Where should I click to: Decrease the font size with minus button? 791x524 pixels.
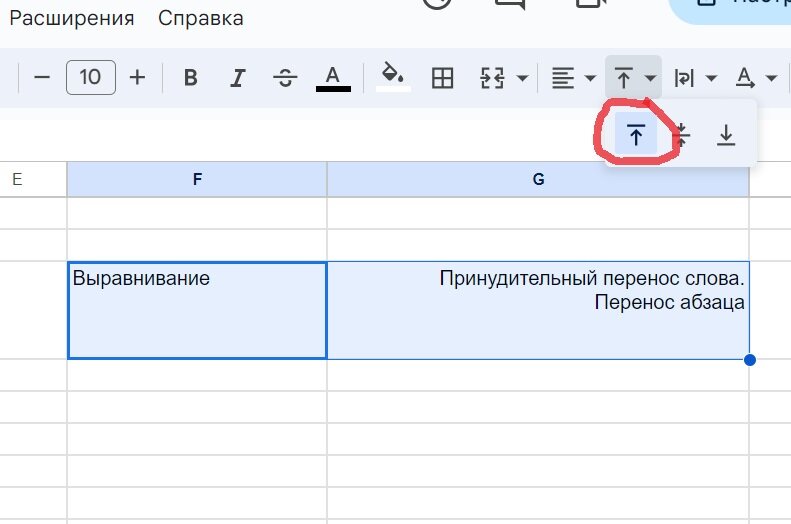click(x=41, y=78)
